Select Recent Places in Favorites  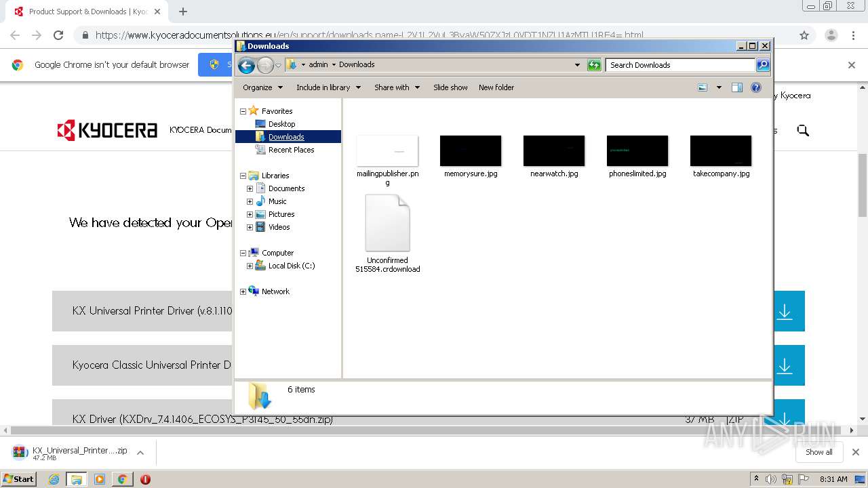coord(291,150)
